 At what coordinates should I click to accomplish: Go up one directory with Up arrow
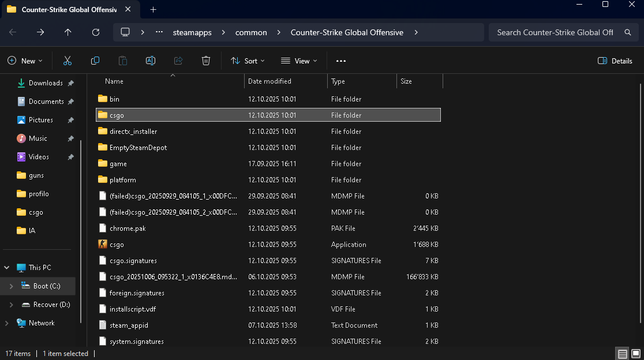[x=68, y=32]
